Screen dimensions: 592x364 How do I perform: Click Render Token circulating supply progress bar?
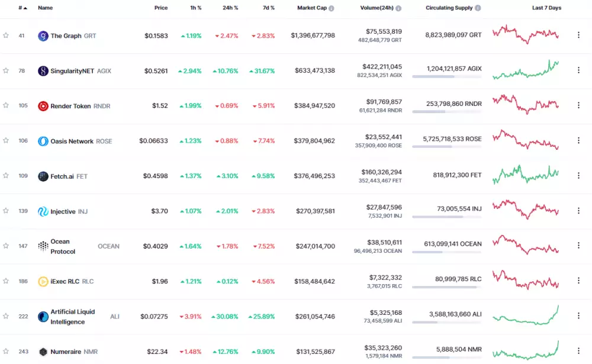pos(446,111)
